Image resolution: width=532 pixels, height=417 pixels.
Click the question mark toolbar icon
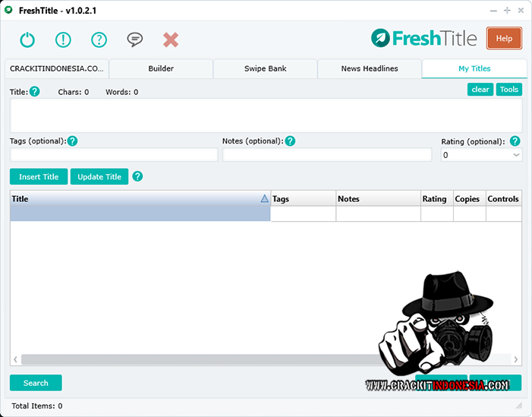click(99, 39)
